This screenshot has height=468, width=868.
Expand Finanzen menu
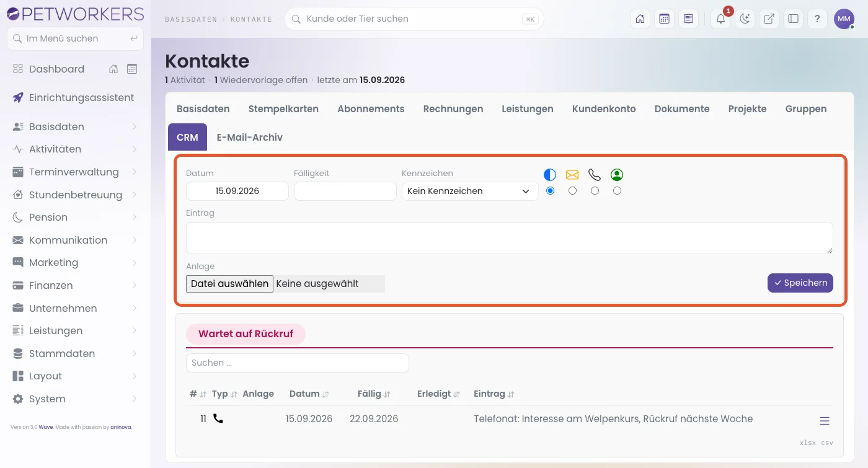[74, 285]
